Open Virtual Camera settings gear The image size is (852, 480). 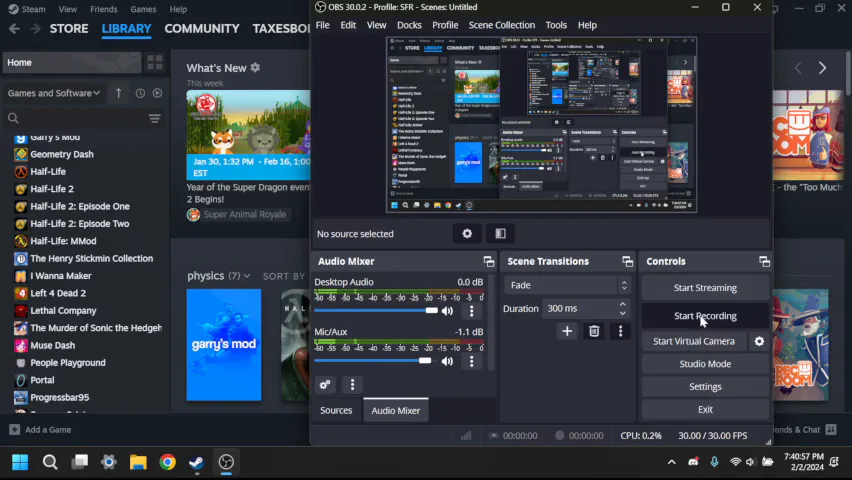pos(759,341)
